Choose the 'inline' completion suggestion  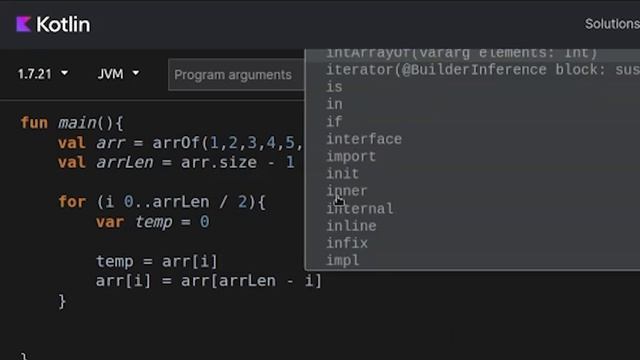click(x=473, y=226)
